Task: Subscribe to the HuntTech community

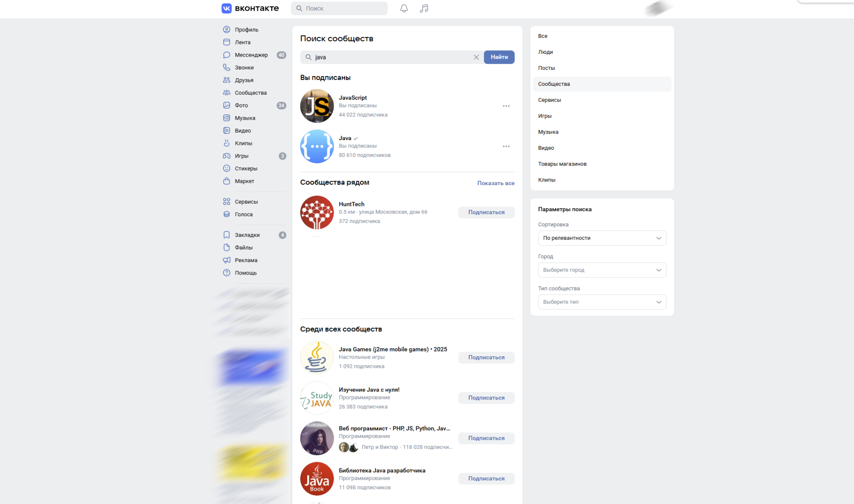Action: click(486, 212)
